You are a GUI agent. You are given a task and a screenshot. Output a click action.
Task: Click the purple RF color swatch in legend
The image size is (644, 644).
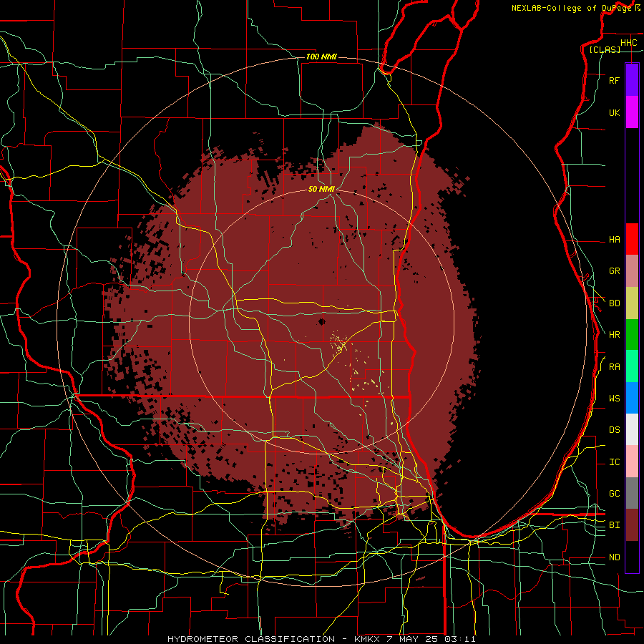coord(632,80)
